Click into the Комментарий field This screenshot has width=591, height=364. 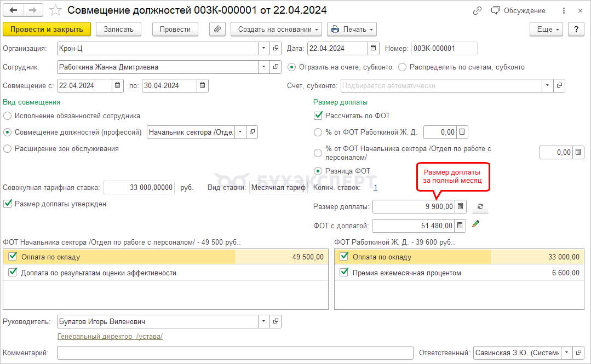coord(235,353)
